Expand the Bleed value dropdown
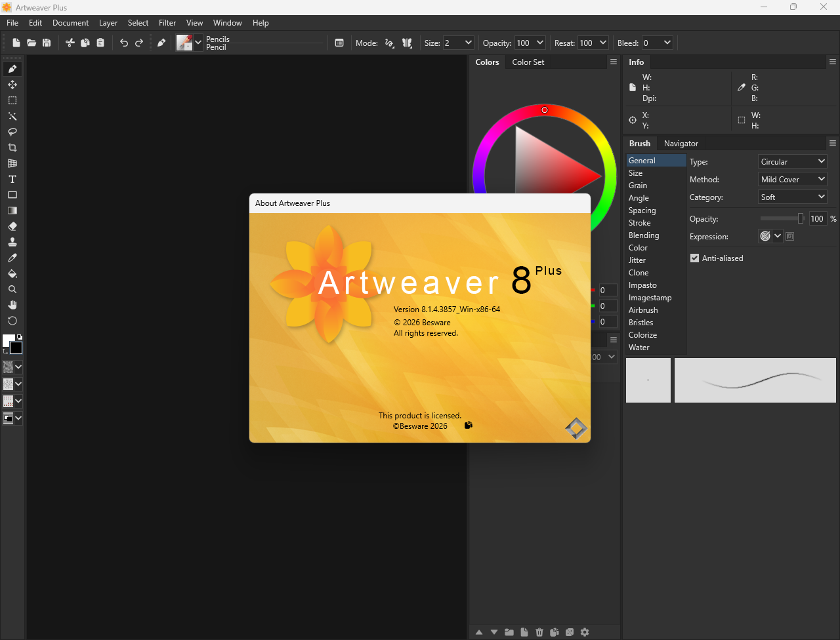Image resolution: width=840 pixels, height=640 pixels. (667, 43)
